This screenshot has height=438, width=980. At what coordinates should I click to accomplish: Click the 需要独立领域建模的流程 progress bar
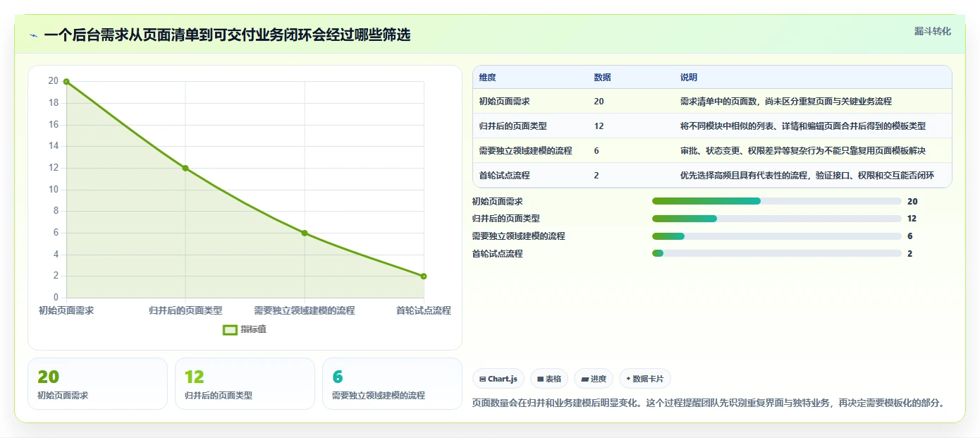click(777, 236)
